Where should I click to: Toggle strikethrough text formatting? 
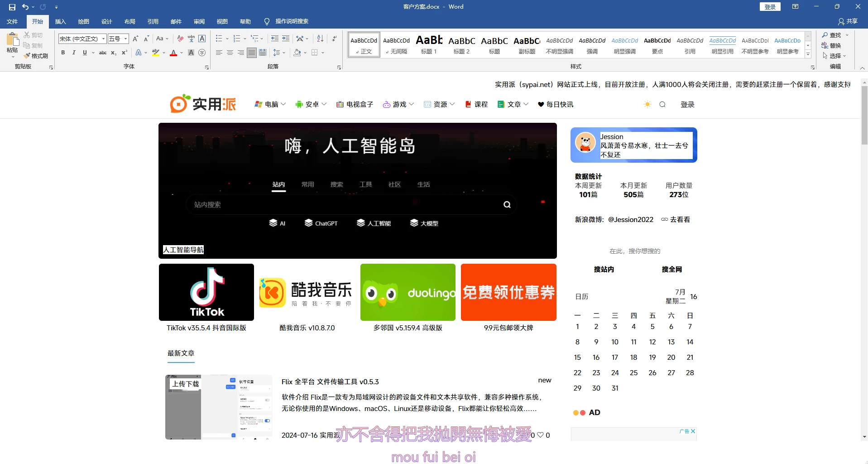pos(103,53)
